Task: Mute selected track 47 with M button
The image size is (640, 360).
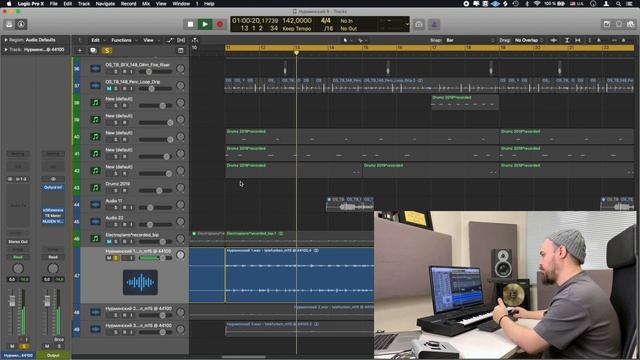Action: point(109,258)
